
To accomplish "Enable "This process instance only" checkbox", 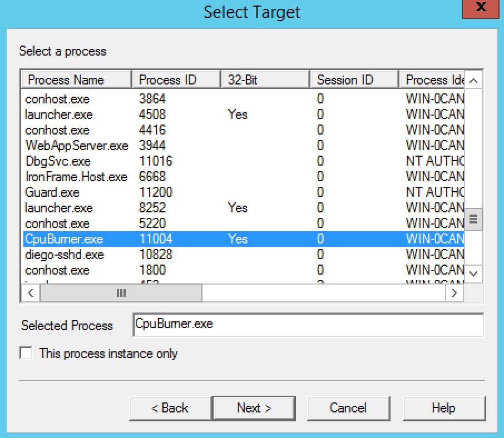I will coord(26,354).
